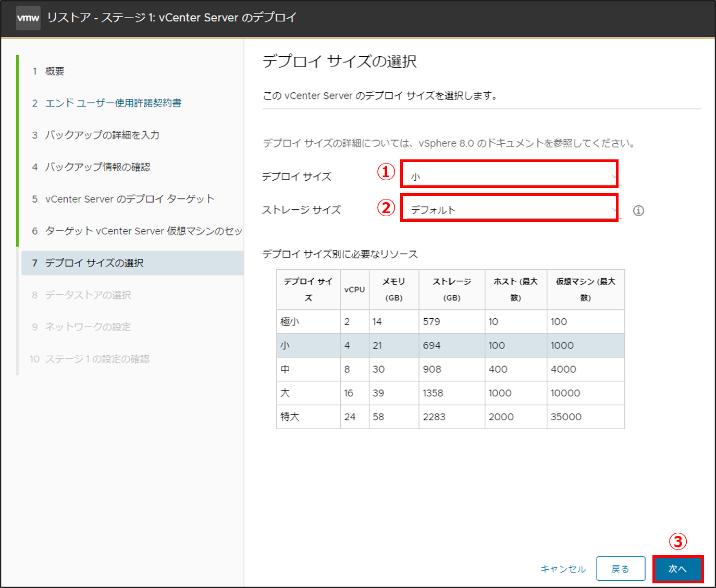Click storage value 694

[431, 345]
